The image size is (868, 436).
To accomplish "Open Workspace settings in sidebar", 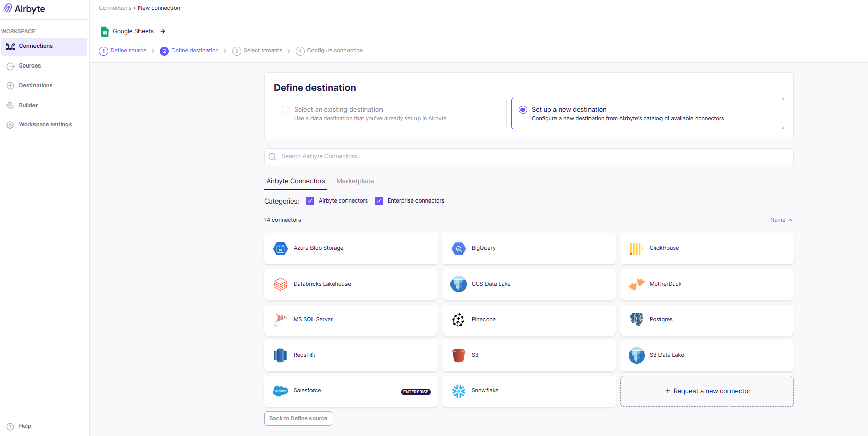I will 45,125.
